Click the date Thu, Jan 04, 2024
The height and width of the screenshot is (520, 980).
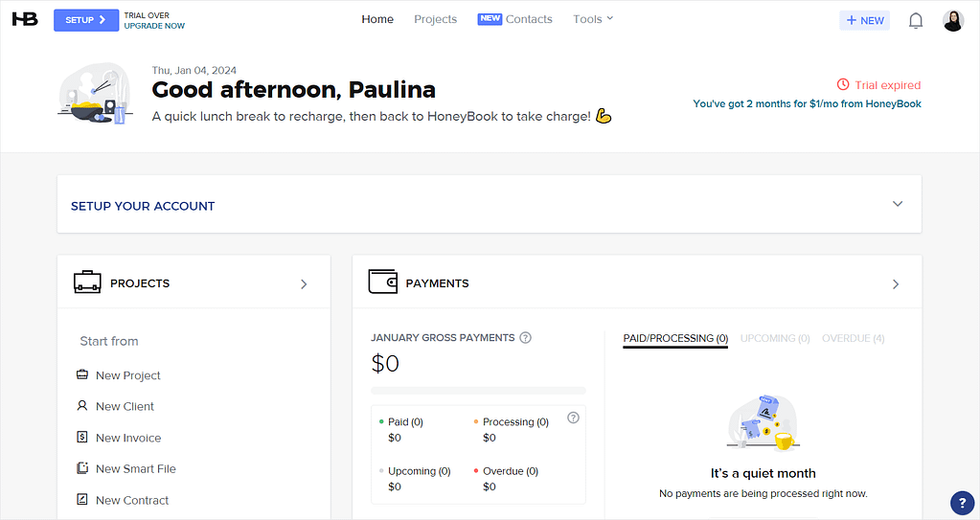[194, 70]
